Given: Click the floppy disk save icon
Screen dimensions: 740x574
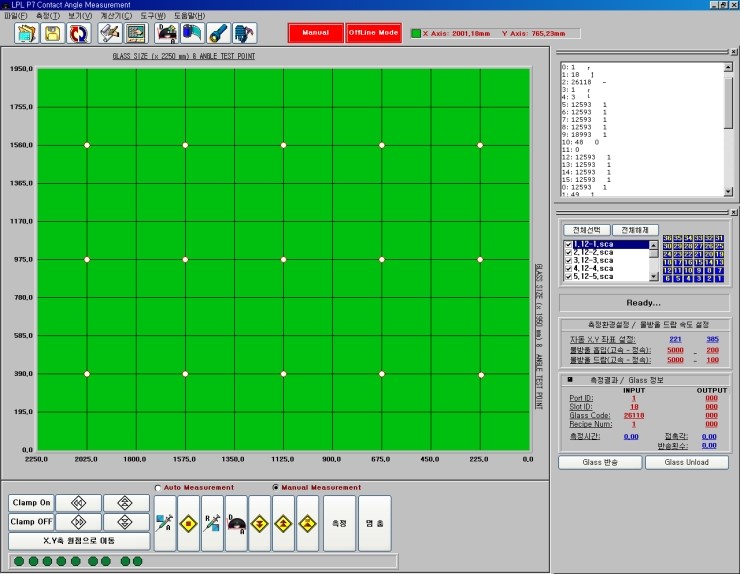Looking at the screenshot, I should 52,33.
